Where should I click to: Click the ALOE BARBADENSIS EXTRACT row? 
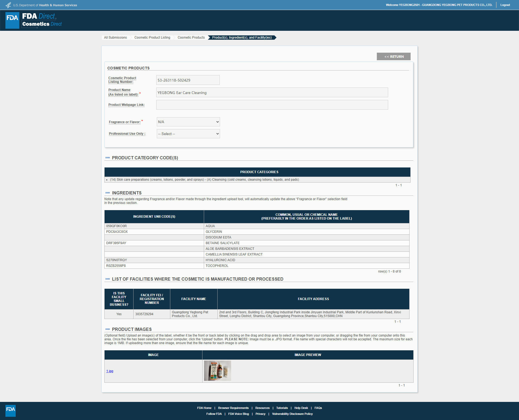click(x=257, y=249)
